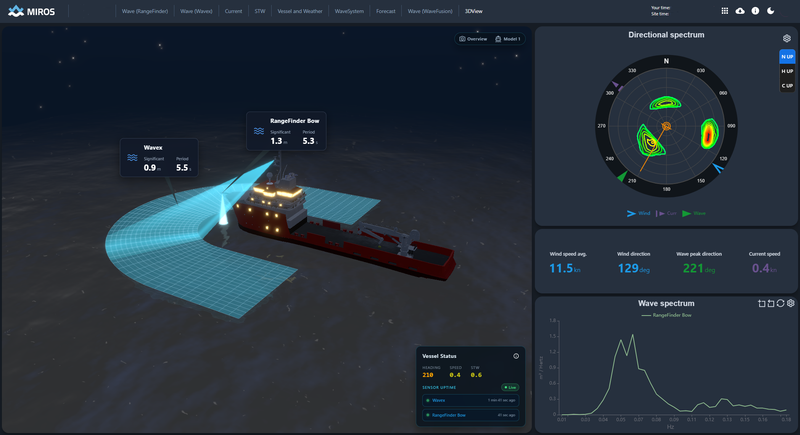The width and height of the screenshot is (800, 435).
Task: Click the Model 1 button
Action: click(x=508, y=39)
